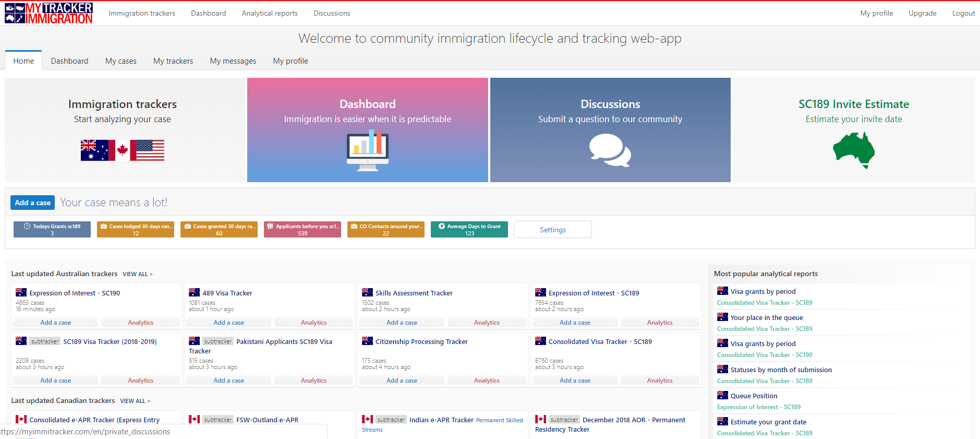The width and height of the screenshot is (980, 439).
Task: Expand VIEW ALL for Canadian trackers
Action: (x=135, y=401)
